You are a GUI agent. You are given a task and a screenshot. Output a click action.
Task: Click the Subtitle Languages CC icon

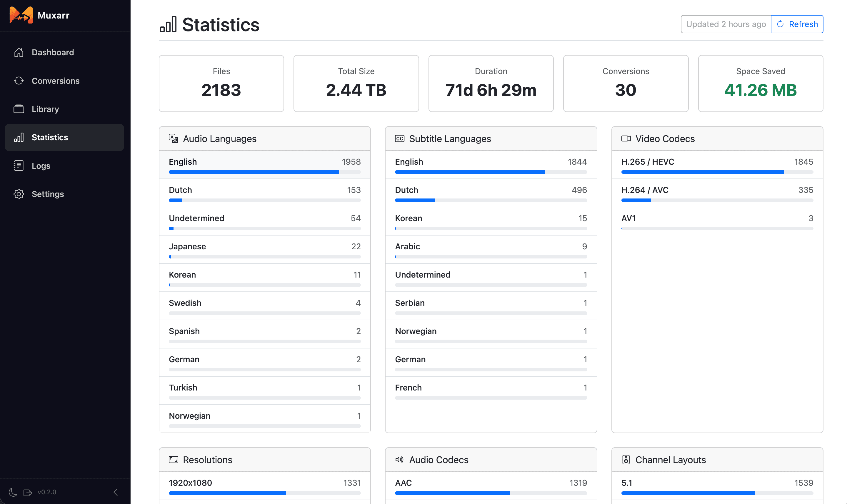pos(400,138)
